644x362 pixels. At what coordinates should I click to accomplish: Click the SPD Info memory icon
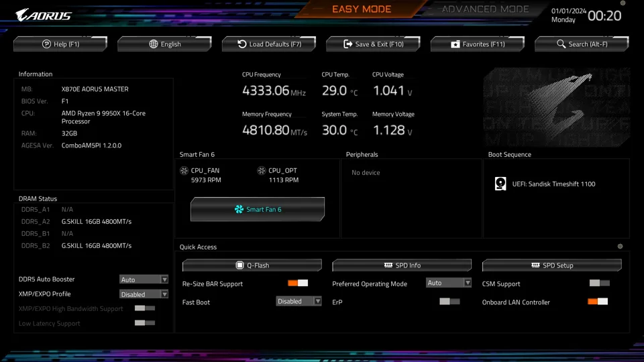click(x=388, y=265)
